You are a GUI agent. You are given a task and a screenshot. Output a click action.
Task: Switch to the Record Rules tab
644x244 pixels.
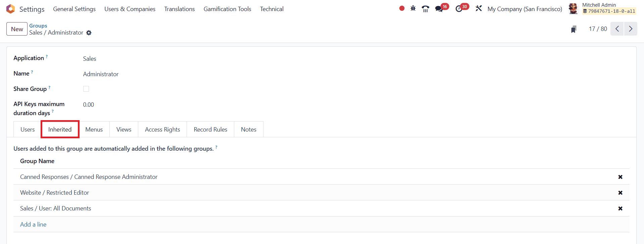click(x=210, y=130)
